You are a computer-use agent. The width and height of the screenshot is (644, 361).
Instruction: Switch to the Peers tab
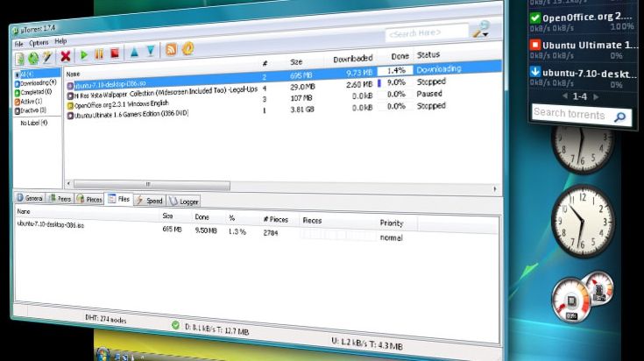point(60,199)
